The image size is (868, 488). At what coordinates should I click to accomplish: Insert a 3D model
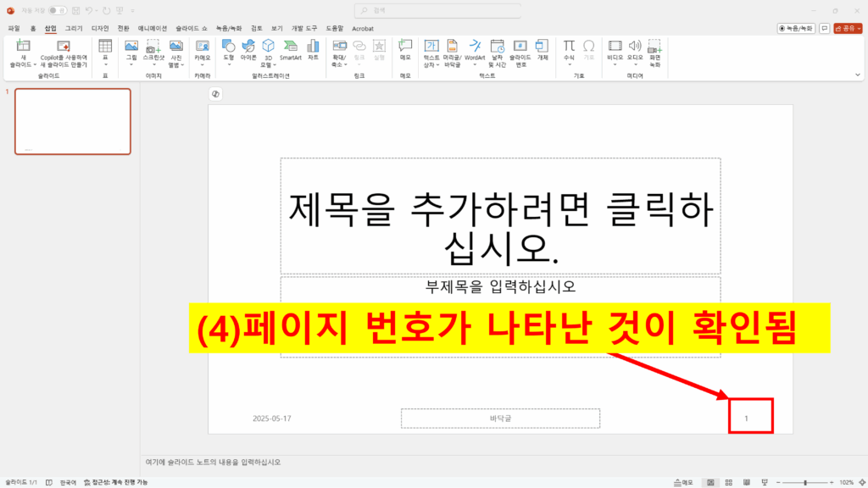click(x=269, y=53)
